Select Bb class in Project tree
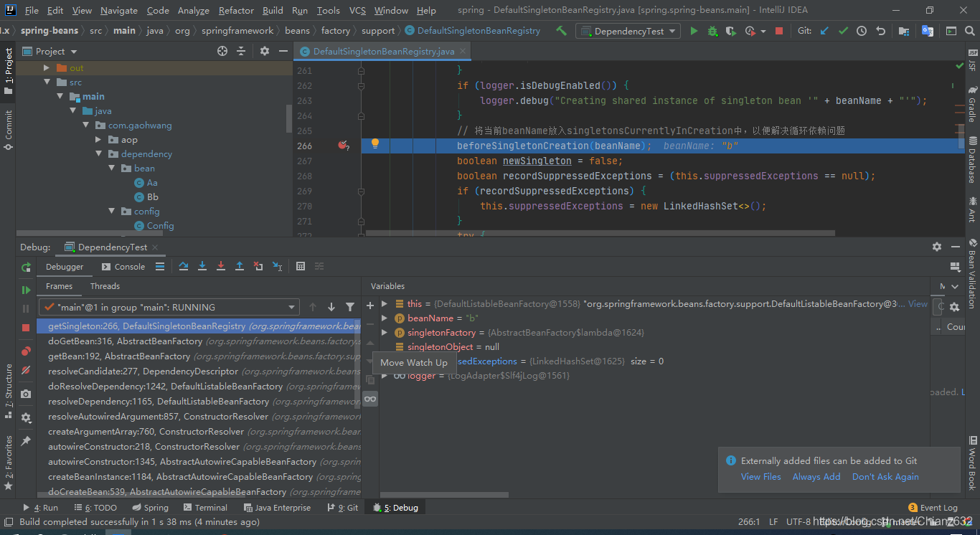Screen dimensions: 980x535 click(146, 197)
